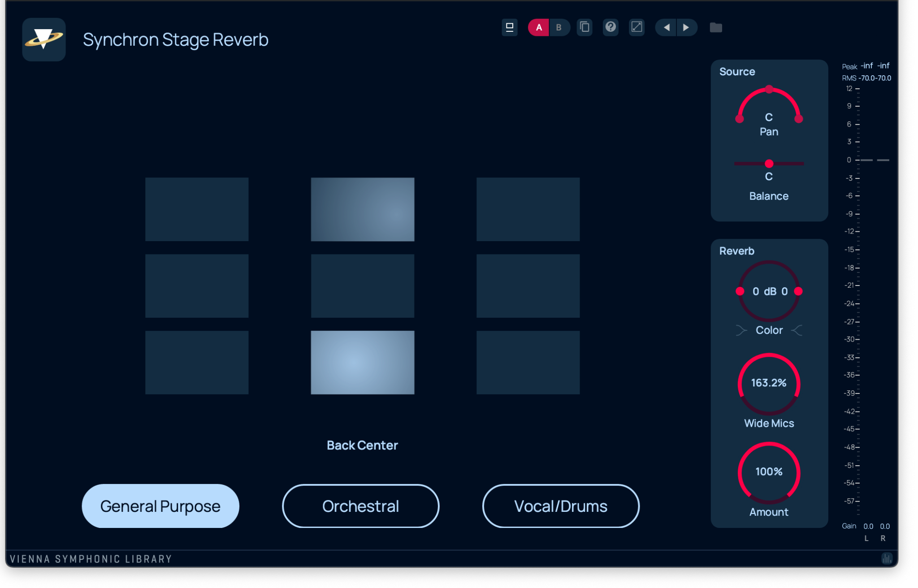Open the help question mark icon
Viewport: 918px width, 588px height.
pos(611,27)
